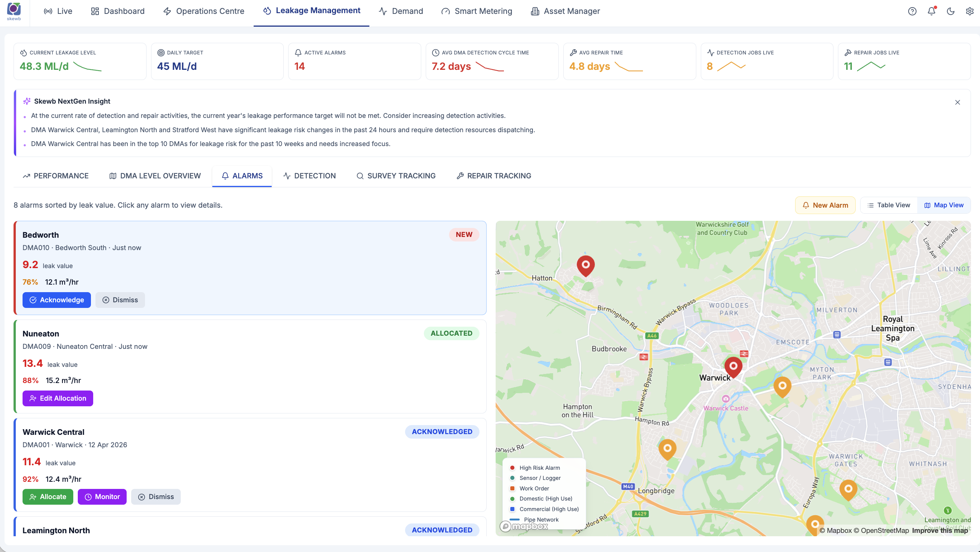Open the Daily Target card
This screenshot has height=552, width=980.
coord(217,61)
